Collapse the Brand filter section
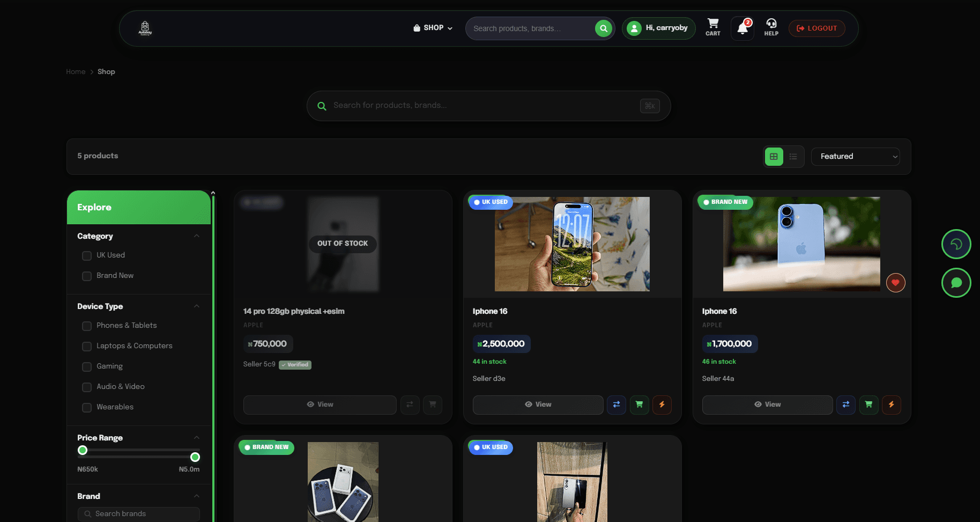The image size is (980, 522). coord(197,496)
